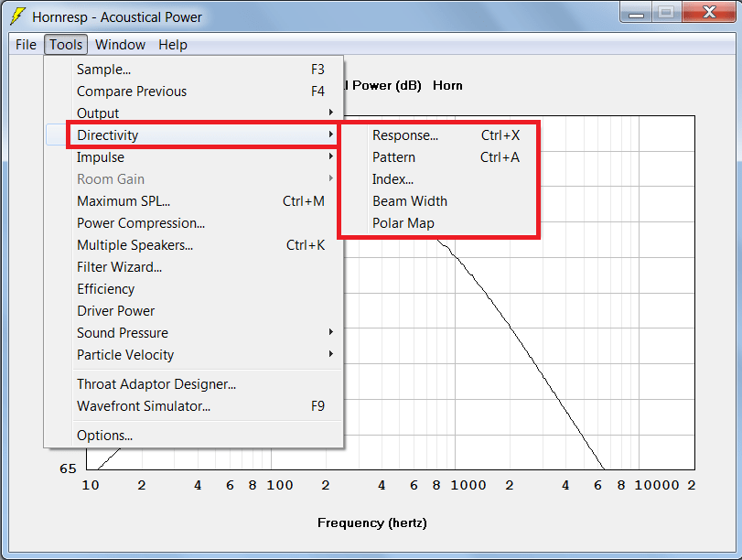Select Driver Power menu entry
Image resolution: width=742 pixels, height=560 pixels.
pyautogui.click(x=194, y=310)
